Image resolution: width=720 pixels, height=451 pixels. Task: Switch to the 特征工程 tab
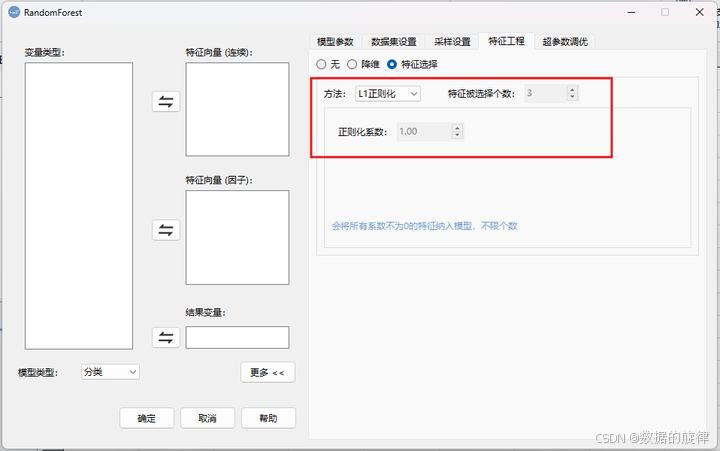click(x=506, y=41)
